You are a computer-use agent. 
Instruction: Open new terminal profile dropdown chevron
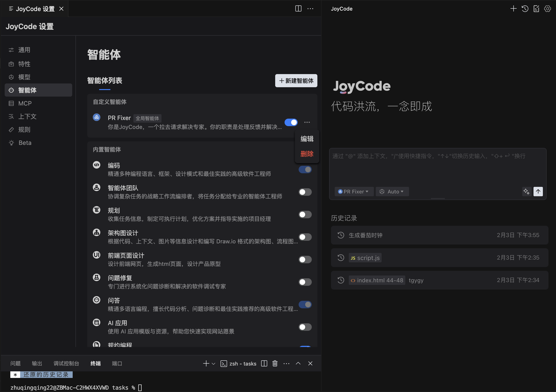click(x=213, y=364)
